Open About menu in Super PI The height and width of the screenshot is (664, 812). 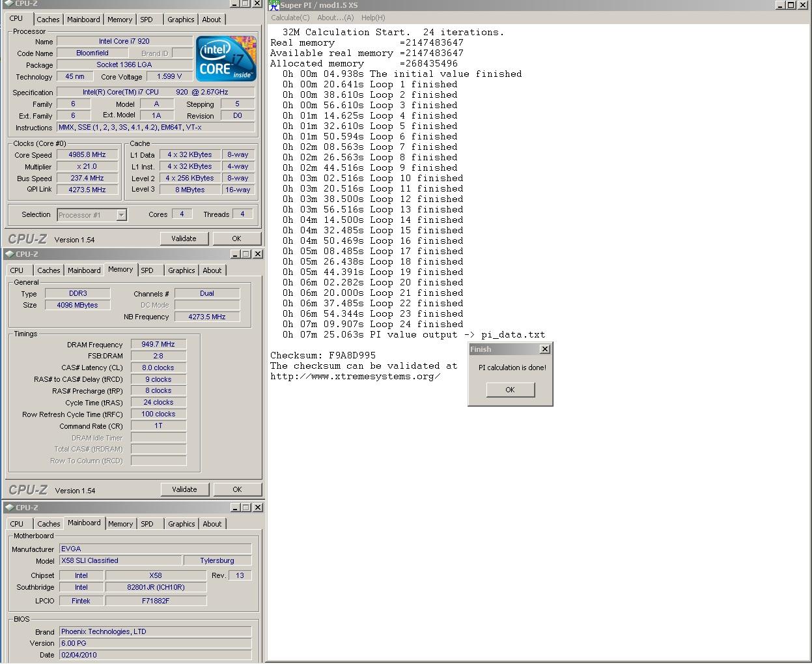pos(335,18)
